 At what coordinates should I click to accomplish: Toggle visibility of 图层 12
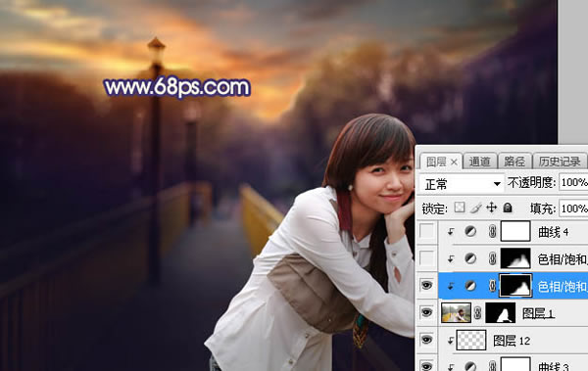point(426,340)
